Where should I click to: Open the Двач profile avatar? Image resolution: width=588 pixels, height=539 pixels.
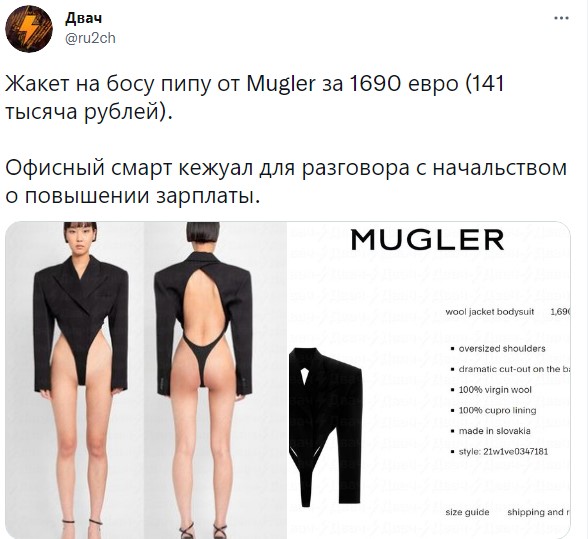point(29,29)
